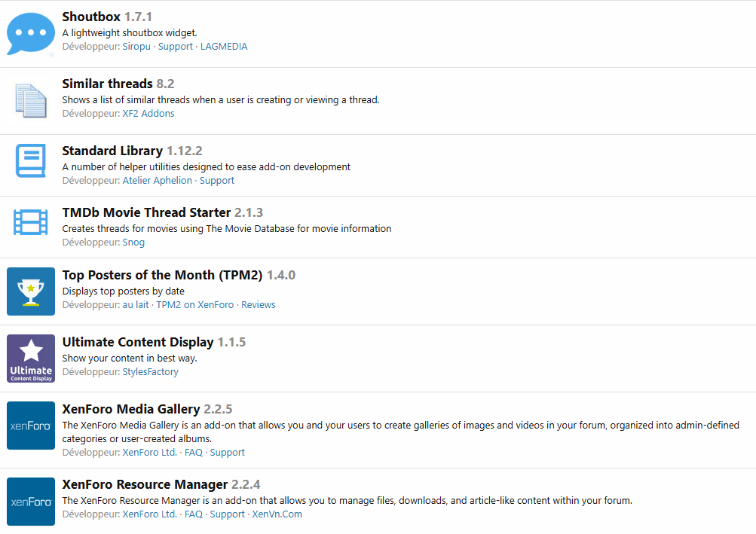
Task: Click the Ultimate Content Display version 1.1.5
Action: point(232,342)
